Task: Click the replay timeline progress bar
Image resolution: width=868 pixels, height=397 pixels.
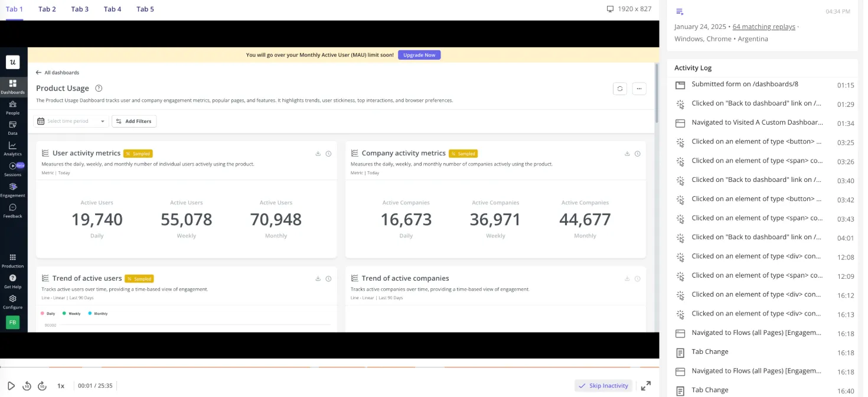Action: tap(329, 367)
